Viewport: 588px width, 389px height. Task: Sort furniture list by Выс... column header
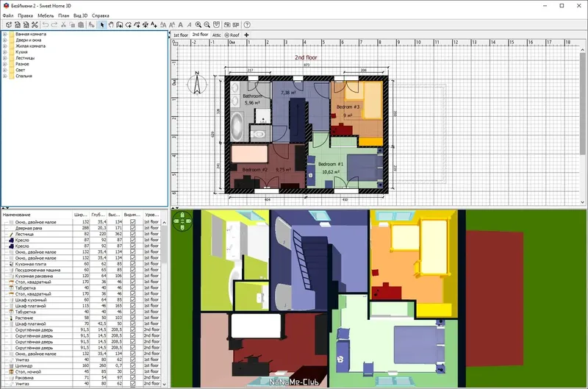pos(115,215)
